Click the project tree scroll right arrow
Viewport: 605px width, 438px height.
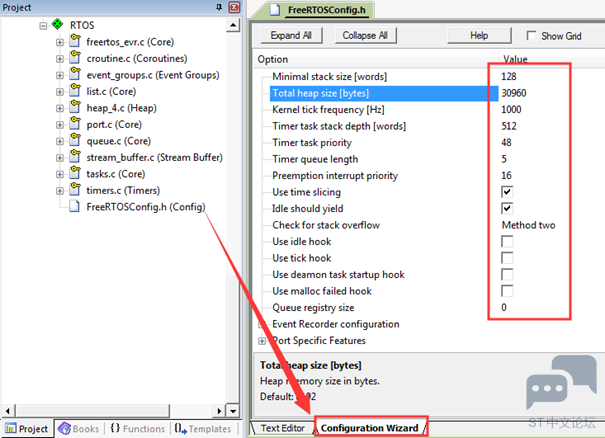219,411
